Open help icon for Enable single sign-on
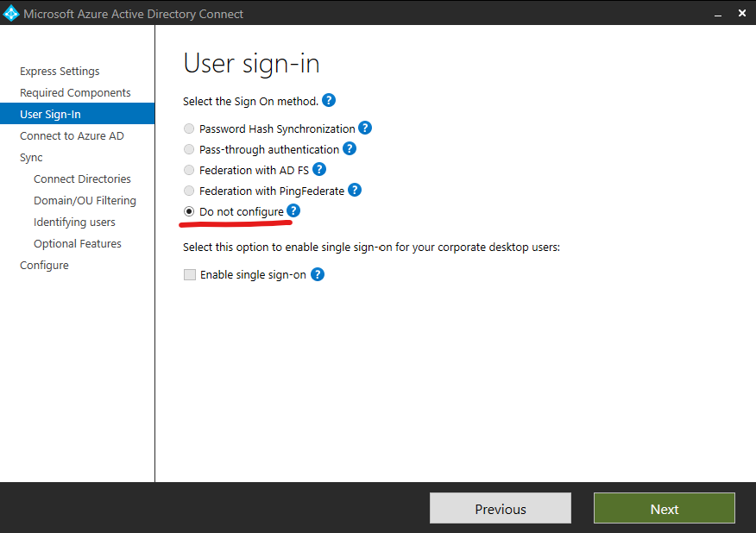 (318, 274)
